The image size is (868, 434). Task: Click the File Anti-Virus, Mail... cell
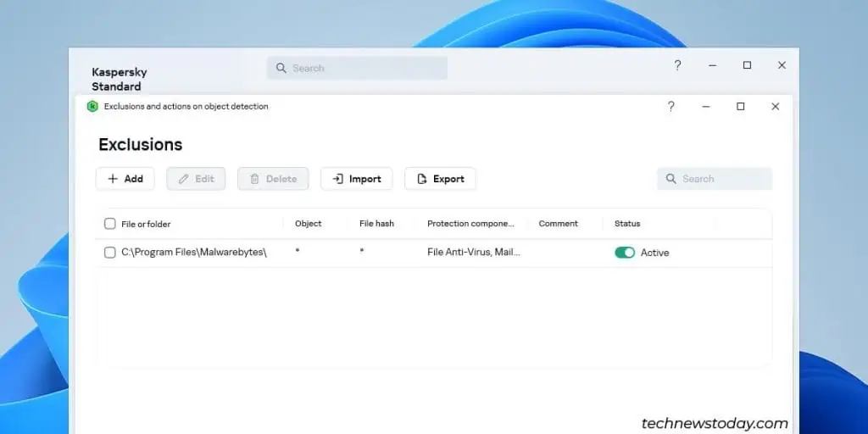point(473,253)
